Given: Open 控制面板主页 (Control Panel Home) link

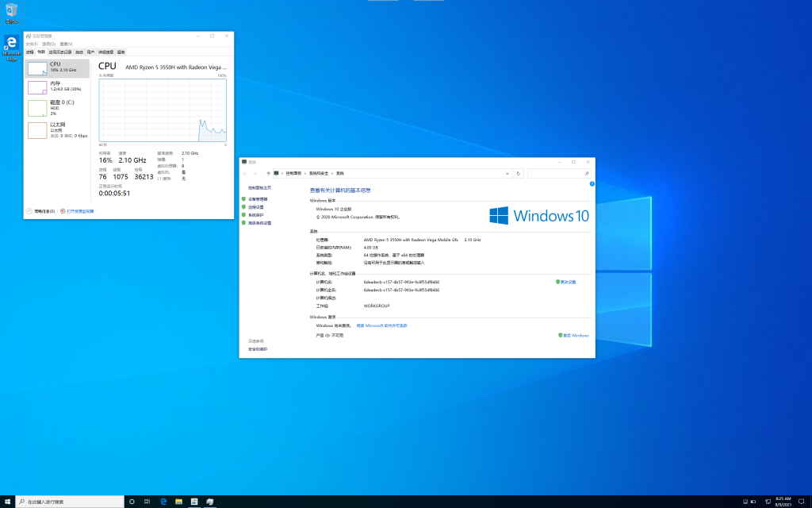Looking at the screenshot, I should coord(259,188).
